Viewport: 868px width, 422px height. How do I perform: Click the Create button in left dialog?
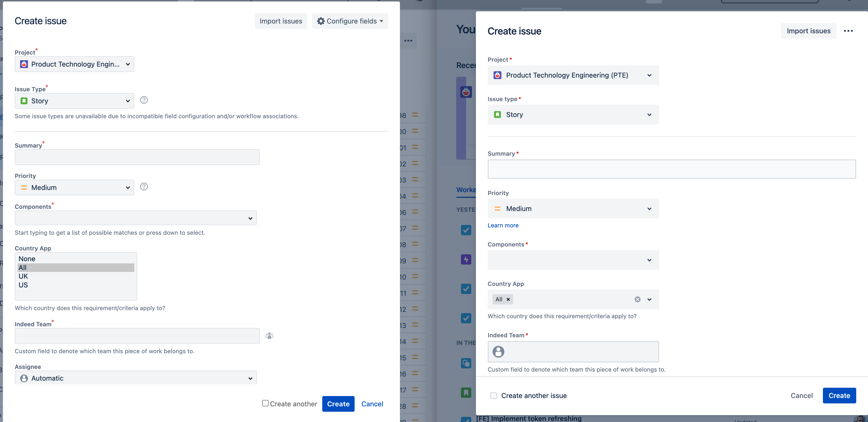[338, 404]
